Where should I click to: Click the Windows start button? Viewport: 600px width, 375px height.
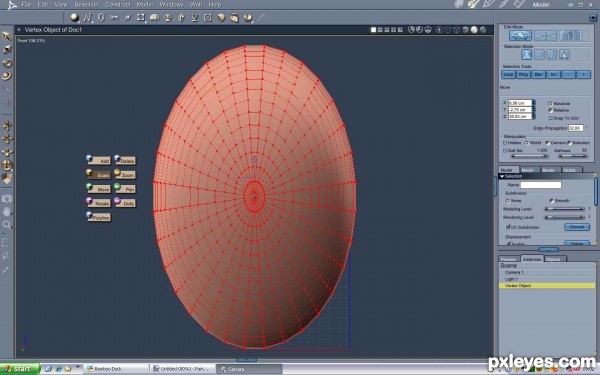coord(20,369)
